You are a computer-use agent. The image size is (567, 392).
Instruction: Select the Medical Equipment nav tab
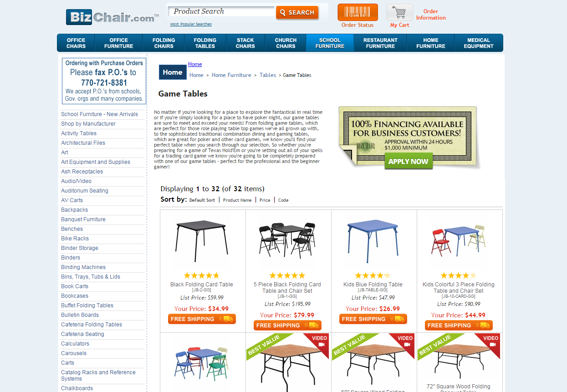coord(479,43)
